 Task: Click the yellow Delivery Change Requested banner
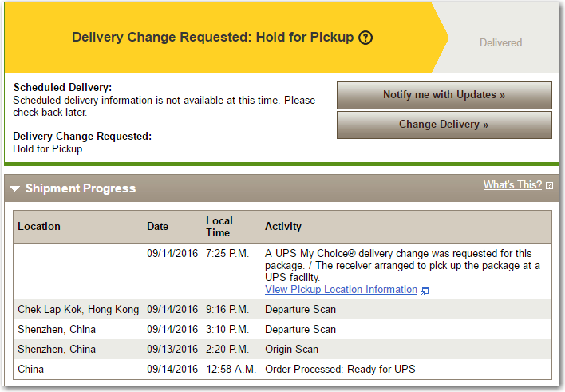219,38
